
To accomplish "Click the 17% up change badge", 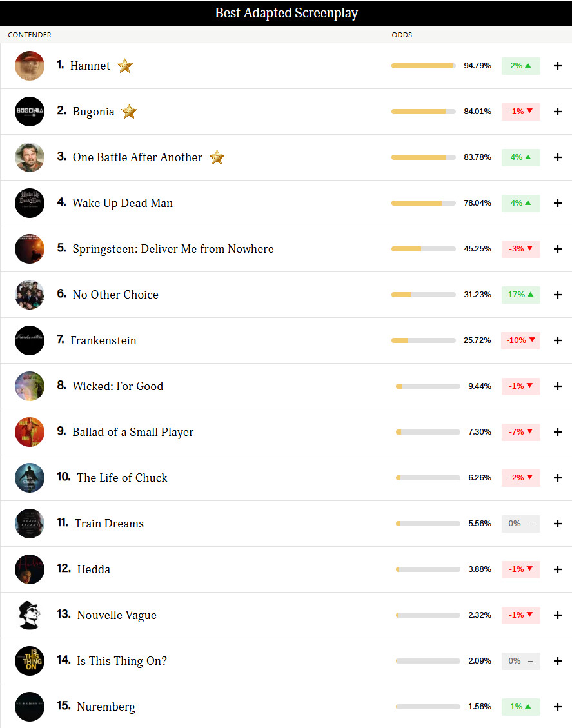I will coord(521,294).
